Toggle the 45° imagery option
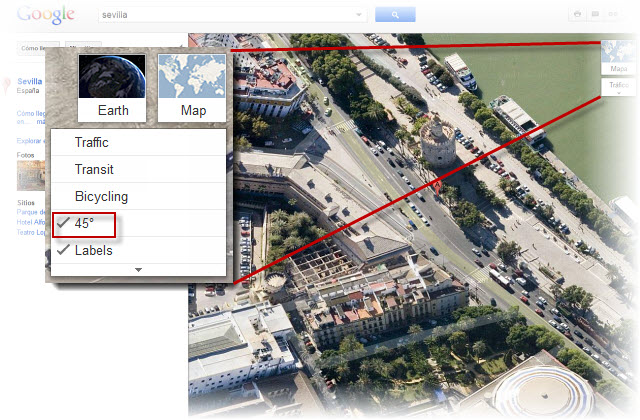The image size is (640, 420). tap(138, 224)
